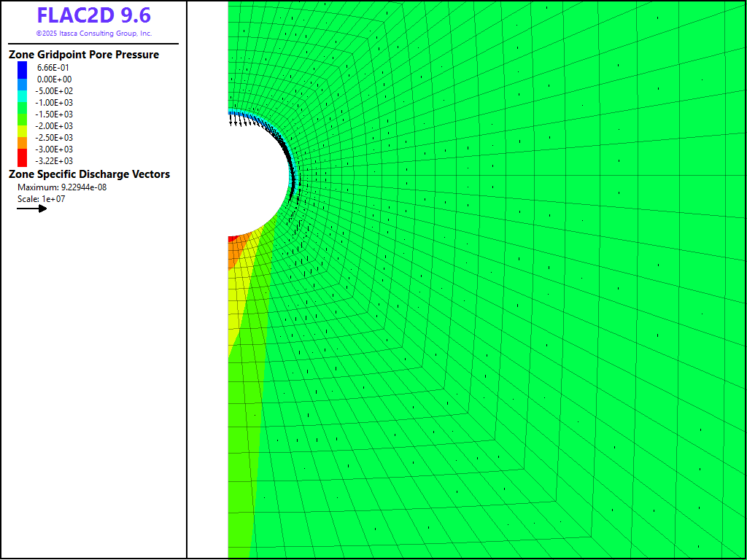The height and width of the screenshot is (560, 747).
Task: Click the Scale: 1e+07 label
Action: pos(42,198)
